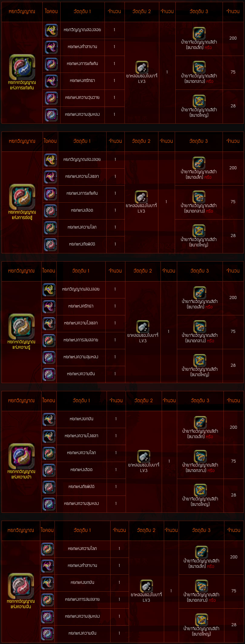Click the large หยกหกวิญญาณแห่งการแก้แค้น jade icon
The width and height of the screenshot is (245, 644).
point(22,67)
